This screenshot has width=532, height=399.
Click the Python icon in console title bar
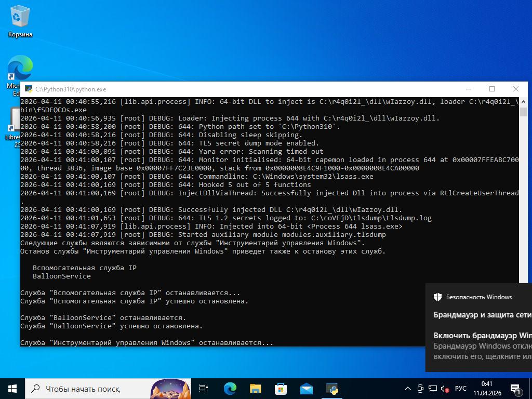[x=29, y=89]
